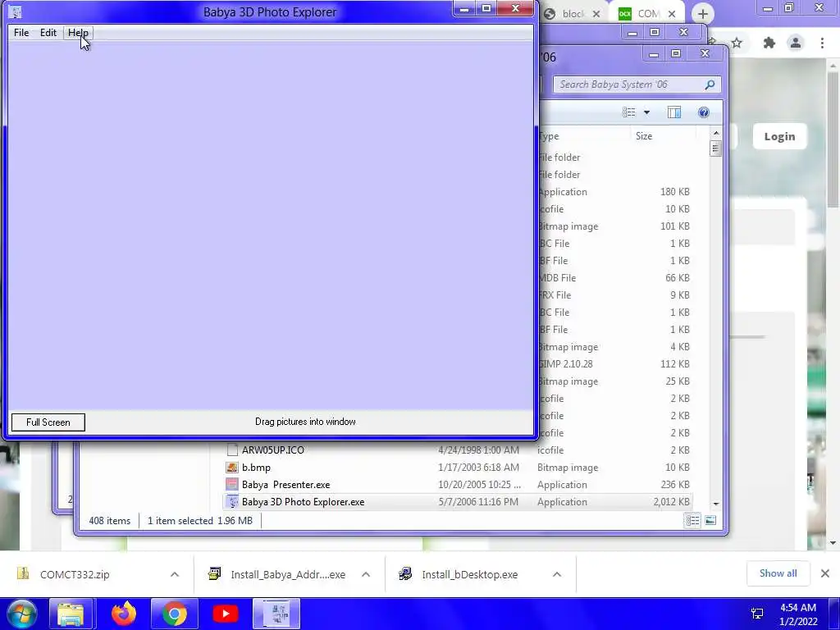Image resolution: width=840 pixels, height=630 pixels.
Task: Close the COM Chrome tab
Action: (x=672, y=14)
